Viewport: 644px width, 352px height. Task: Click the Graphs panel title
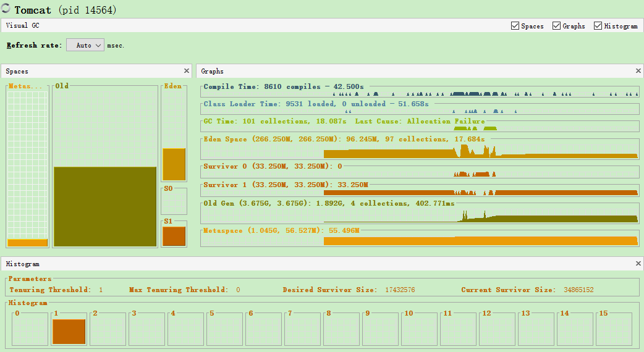coord(212,71)
